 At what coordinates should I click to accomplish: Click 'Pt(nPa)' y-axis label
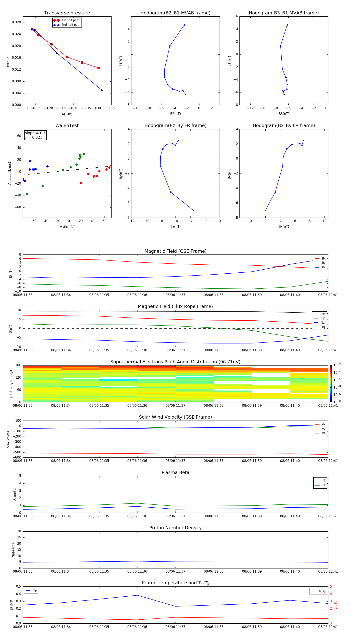pyautogui.click(x=8, y=61)
